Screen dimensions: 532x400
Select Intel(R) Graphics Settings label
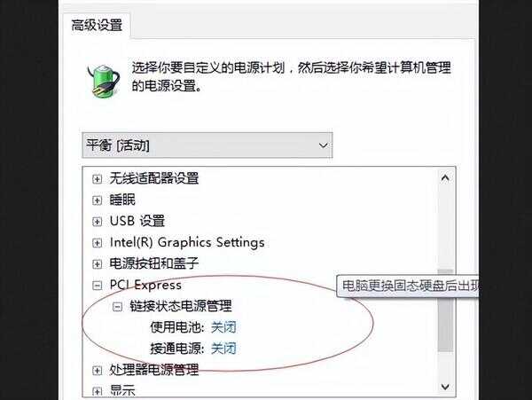(187, 243)
